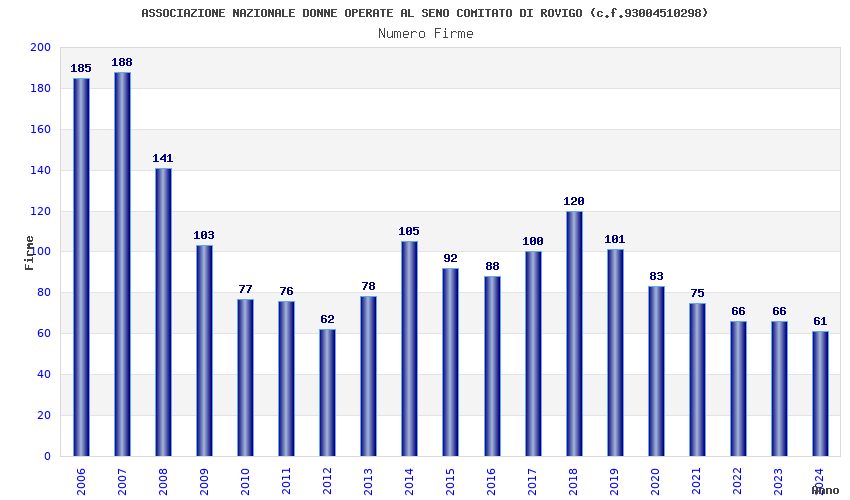
Task: Click the 2014 x-axis year label
Action: point(410,482)
